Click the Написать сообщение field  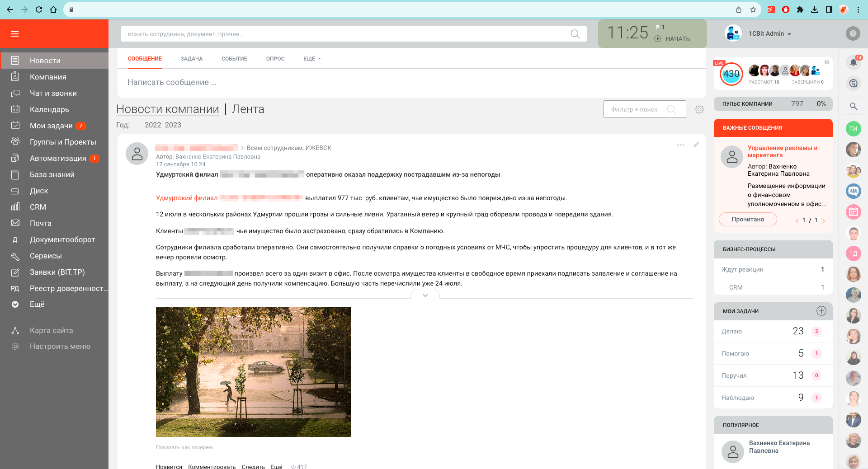(x=411, y=82)
